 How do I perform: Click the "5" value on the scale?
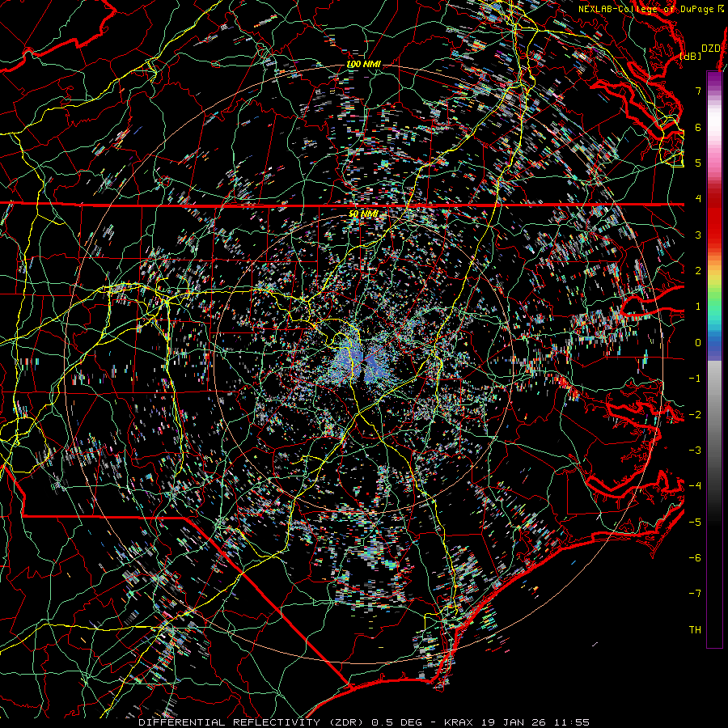tap(698, 163)
